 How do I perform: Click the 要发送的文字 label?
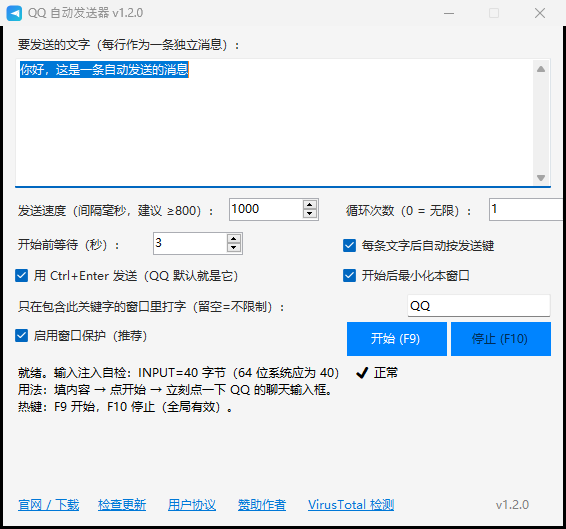[x=129, y=45]
